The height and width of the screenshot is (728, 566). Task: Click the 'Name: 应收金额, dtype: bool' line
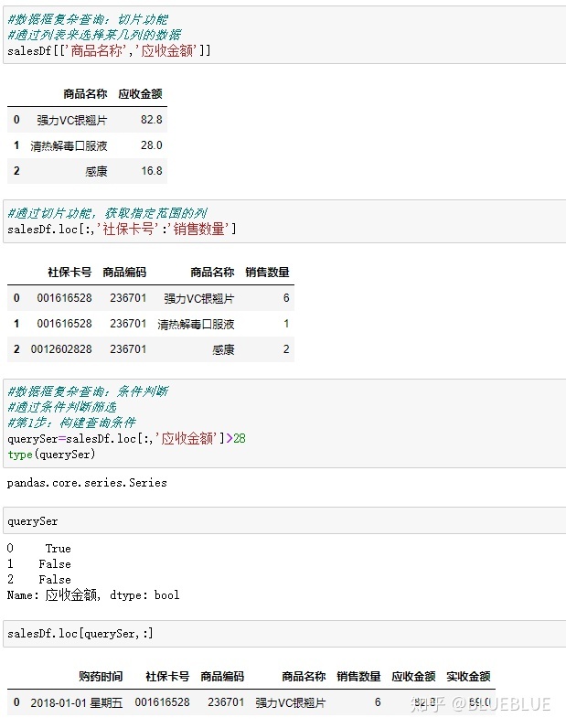(93, 594)
